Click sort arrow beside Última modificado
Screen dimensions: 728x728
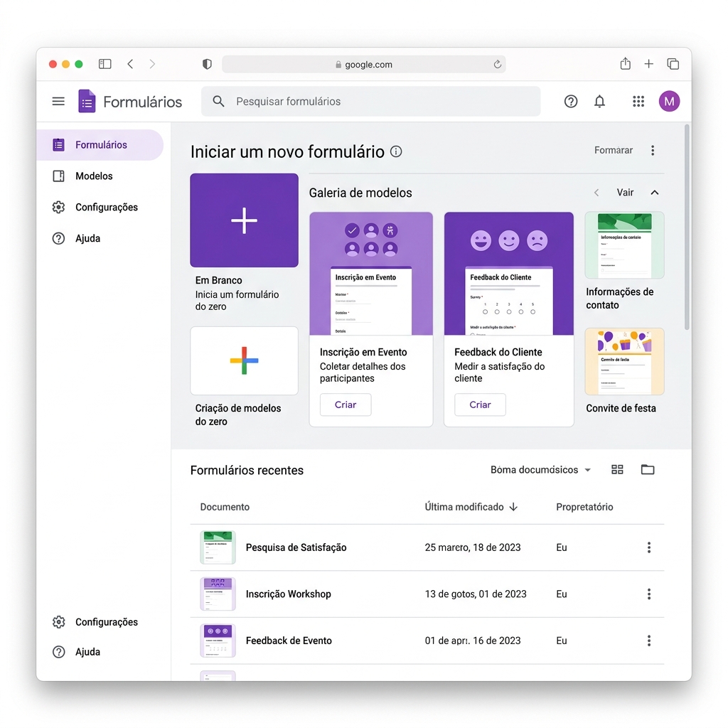click(513, 507)
